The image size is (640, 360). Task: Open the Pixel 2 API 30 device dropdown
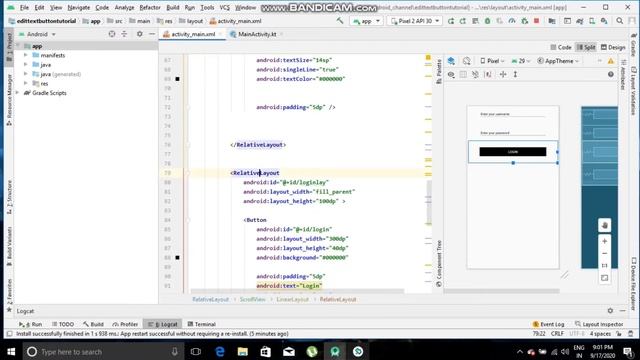pos(415,21)
